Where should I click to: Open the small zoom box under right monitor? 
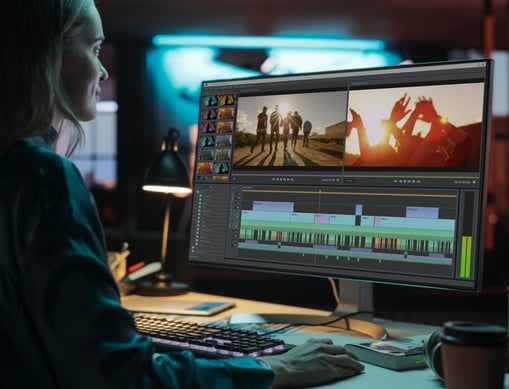[x=348, y=181]
